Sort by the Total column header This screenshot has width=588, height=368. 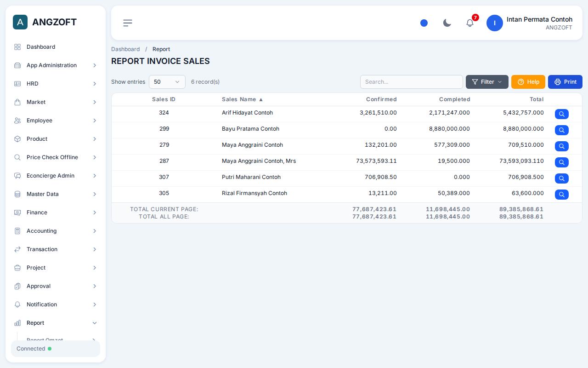537,99
